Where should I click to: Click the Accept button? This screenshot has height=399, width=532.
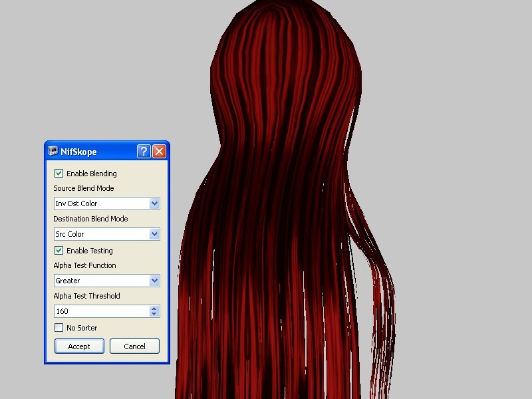pyautogui.click(x=79, y=346)
